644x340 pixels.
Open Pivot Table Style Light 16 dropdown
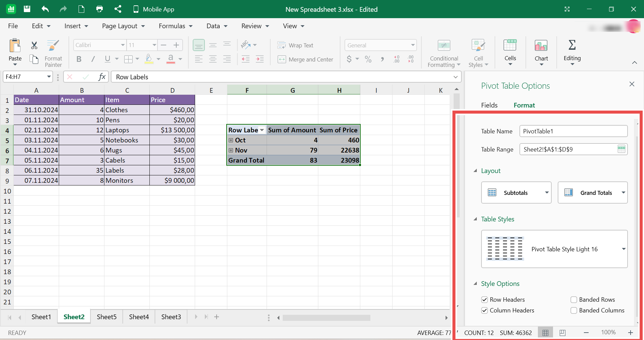(554, 249)
